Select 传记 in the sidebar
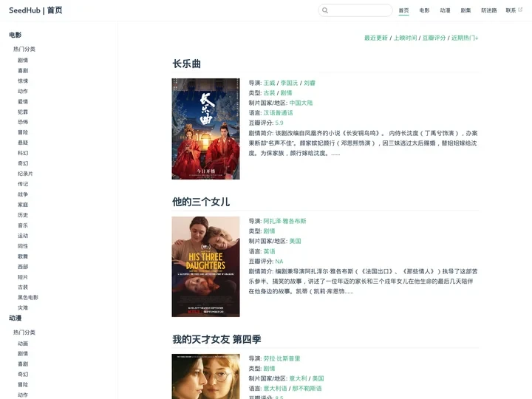 click(23, 184)
